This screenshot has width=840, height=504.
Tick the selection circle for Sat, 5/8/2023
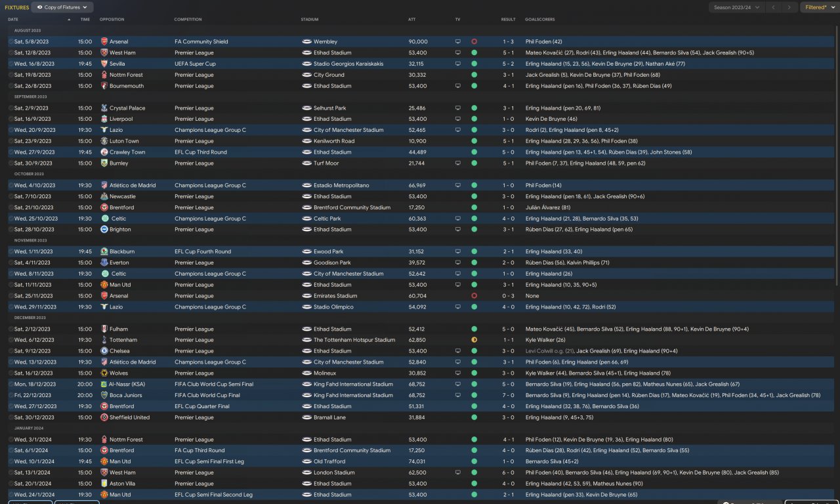(x=10, y=41)
